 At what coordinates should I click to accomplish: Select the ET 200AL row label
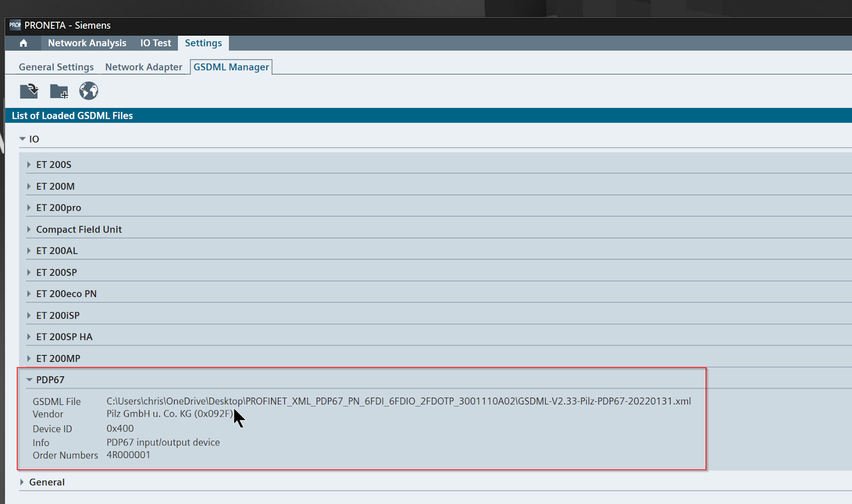coord(57,251)
